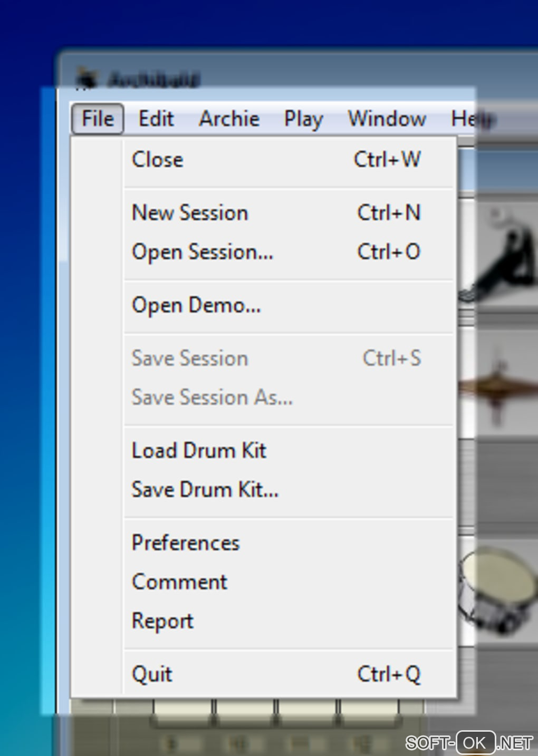
Task: Choose Open Demo... from the menu
Action: tap(196, 305)
